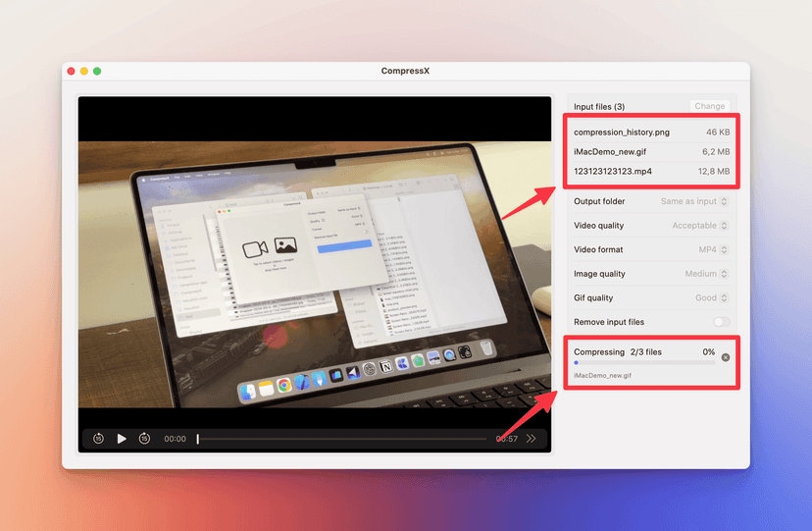Close the CompressX window with red button

coord(71,71)
